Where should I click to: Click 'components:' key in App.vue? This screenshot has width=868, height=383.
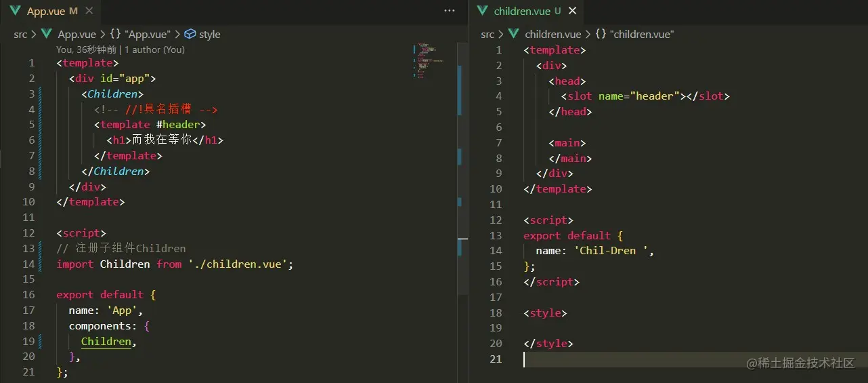coord(103,326)
